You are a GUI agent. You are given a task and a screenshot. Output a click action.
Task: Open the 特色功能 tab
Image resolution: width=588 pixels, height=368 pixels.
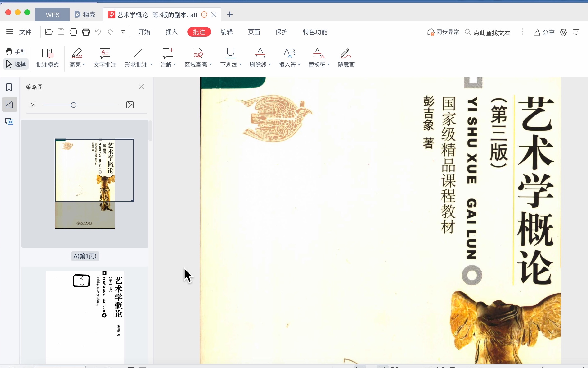[x=315, y=32]
